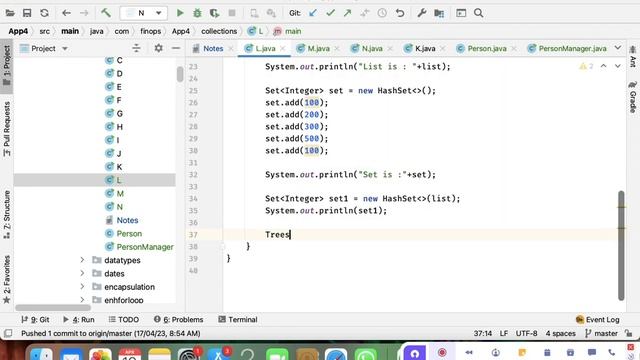Toggle the 7: Structure tool window
Screen dimensions: 640x360
click(7, 215)
